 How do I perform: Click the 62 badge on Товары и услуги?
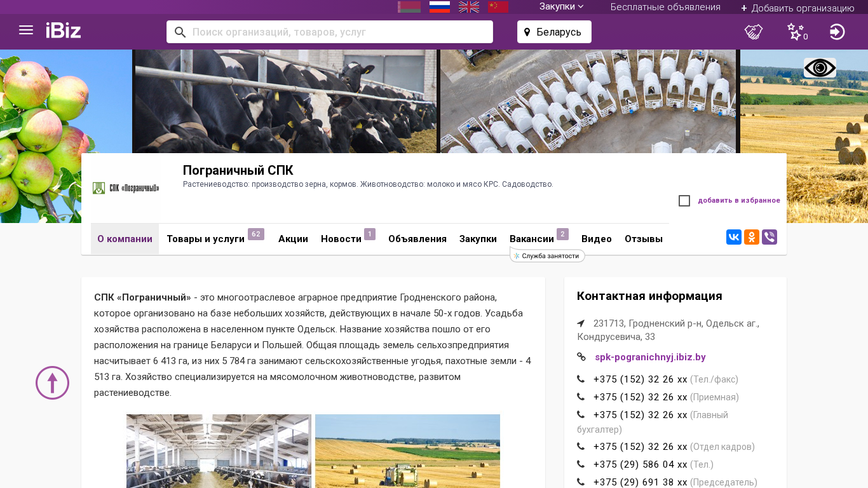pyautogui.click(x=256, y=234)
